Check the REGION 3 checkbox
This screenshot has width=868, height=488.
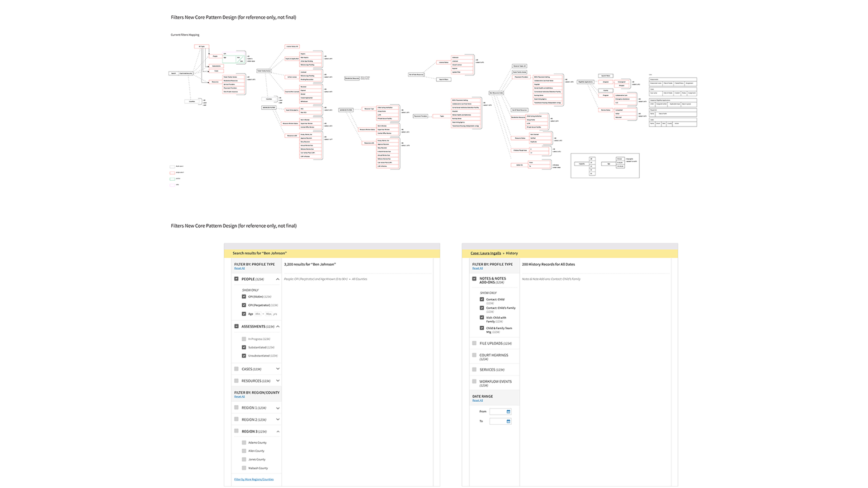(x=236, y=431)
